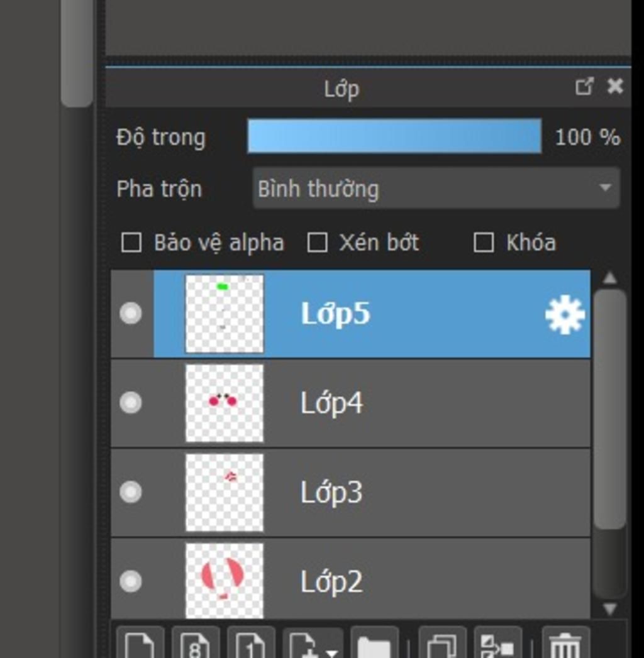Toggle visibility of Lớp3 layer
The image size is (644, 658).
pyautogui.click(x=131, y=492)
